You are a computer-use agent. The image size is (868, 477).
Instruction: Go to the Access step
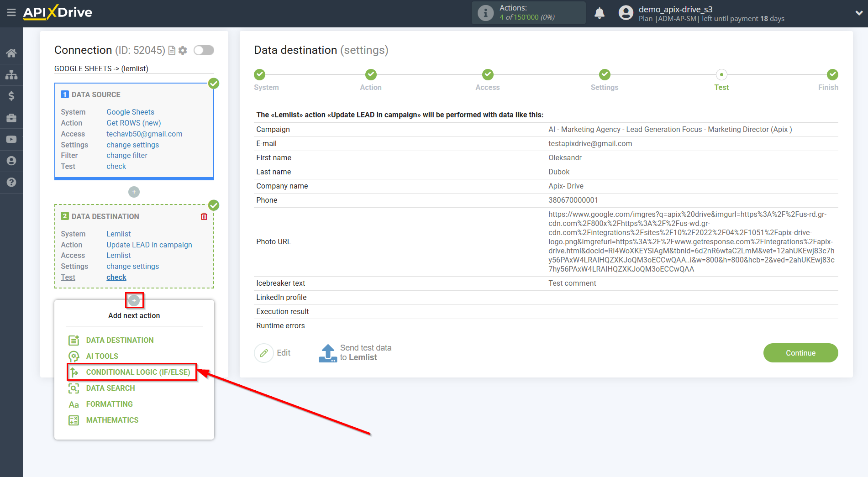click(x=488, y=74)
